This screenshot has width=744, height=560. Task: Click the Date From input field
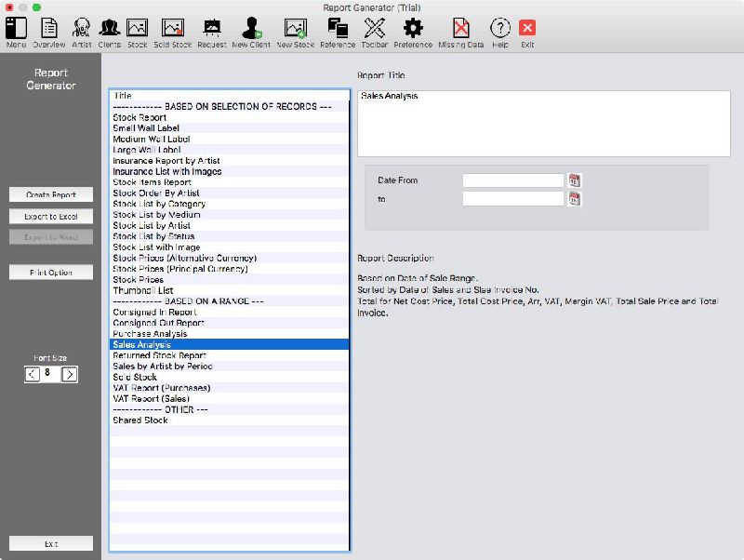[513, 180]
